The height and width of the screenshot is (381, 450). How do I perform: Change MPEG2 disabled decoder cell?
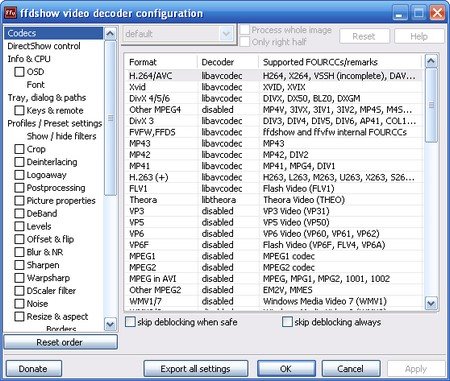click(x=228, y=267)
